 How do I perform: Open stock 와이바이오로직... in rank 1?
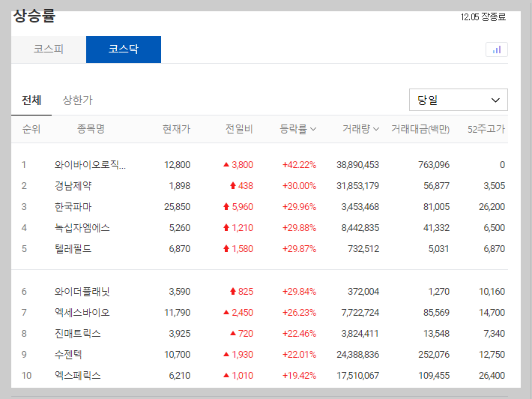(90, 165)
